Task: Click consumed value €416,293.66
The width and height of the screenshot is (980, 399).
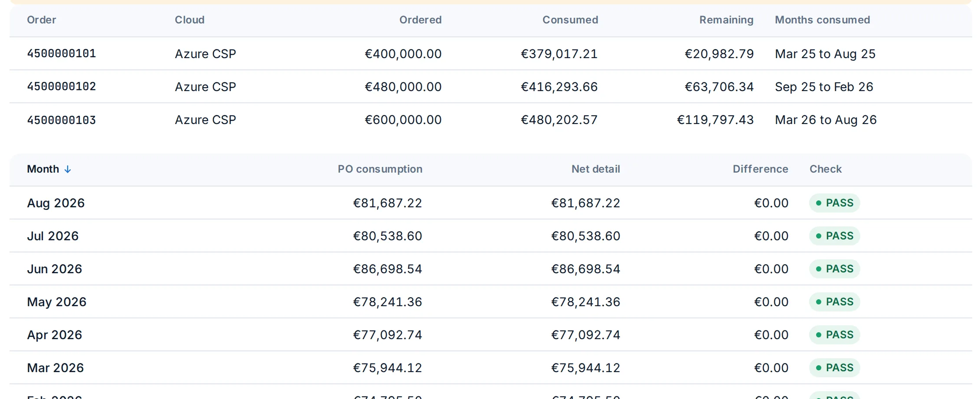Action: tap(559, 87)
